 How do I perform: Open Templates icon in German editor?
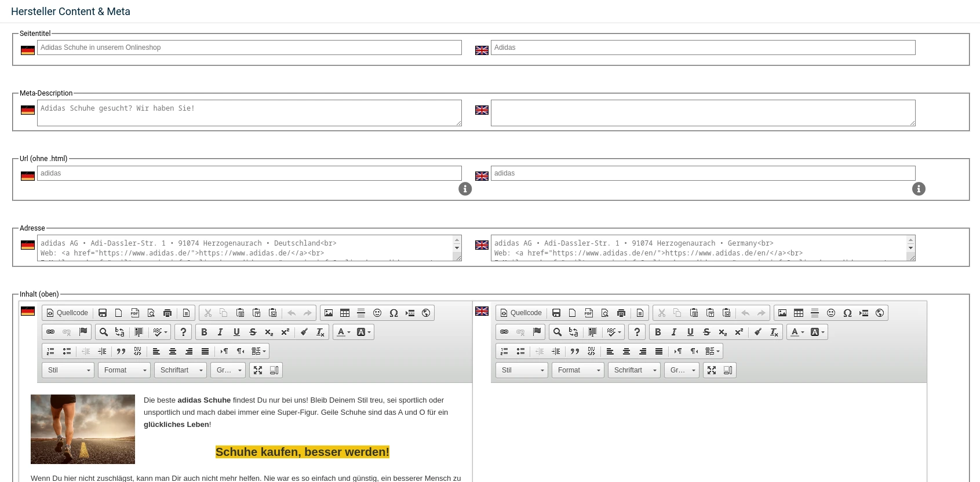[186, 313]
